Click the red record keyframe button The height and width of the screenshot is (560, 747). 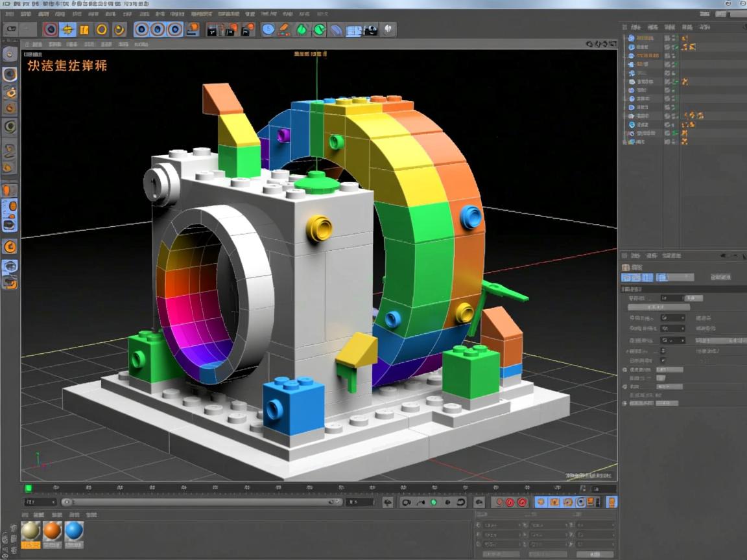click(x=510, y=502)
